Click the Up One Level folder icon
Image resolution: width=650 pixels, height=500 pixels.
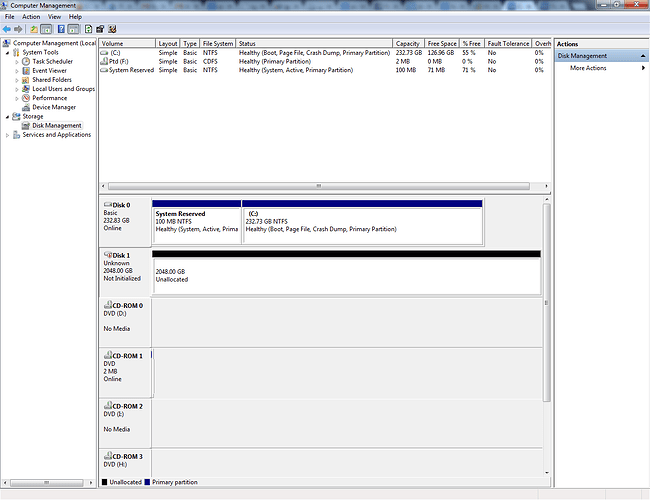point(34,29)
